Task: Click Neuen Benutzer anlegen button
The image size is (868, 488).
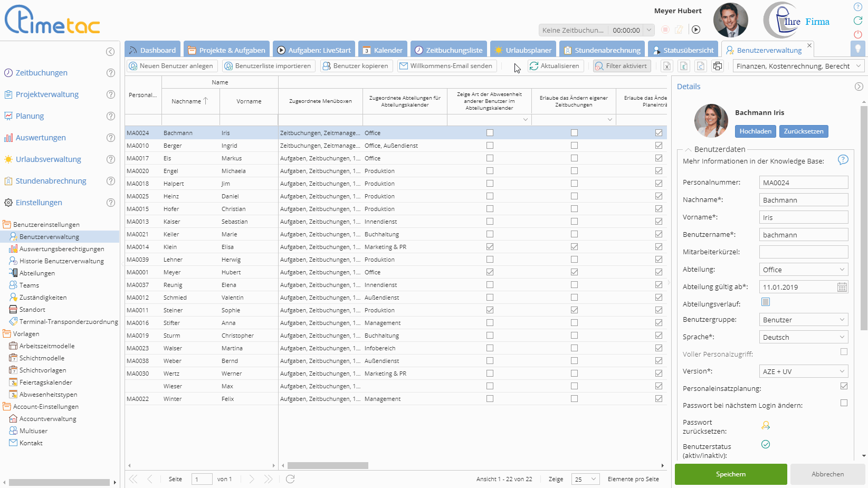Action: pos(171,66)
